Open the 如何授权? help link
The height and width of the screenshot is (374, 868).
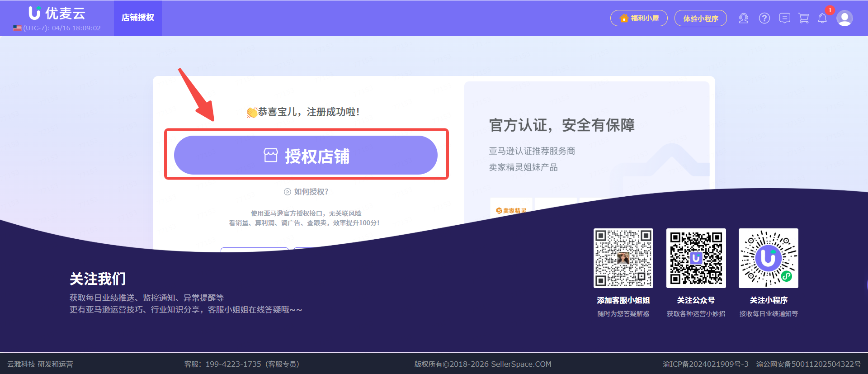pyautogui.click(x=311, y=192)
